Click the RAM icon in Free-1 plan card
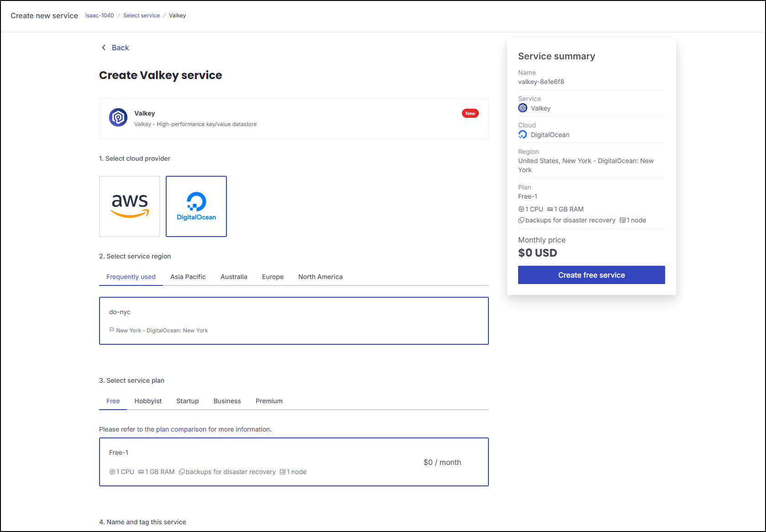The image size is (766, 532). 141,472
